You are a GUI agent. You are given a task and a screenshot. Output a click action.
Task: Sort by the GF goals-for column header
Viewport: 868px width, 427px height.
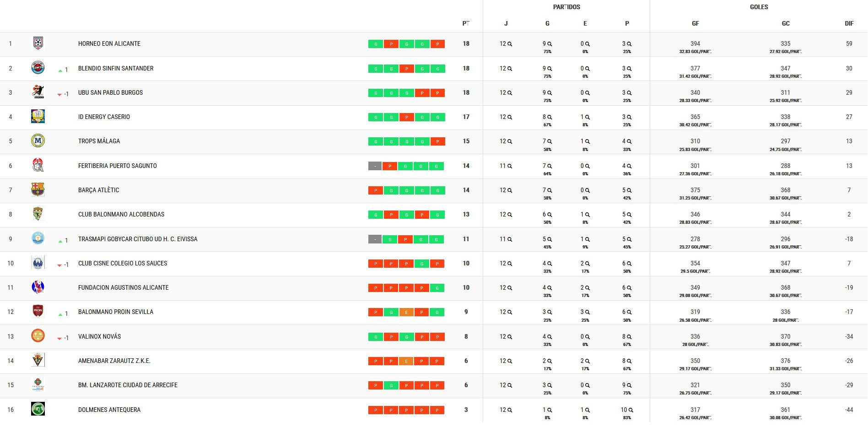(695, 23)
